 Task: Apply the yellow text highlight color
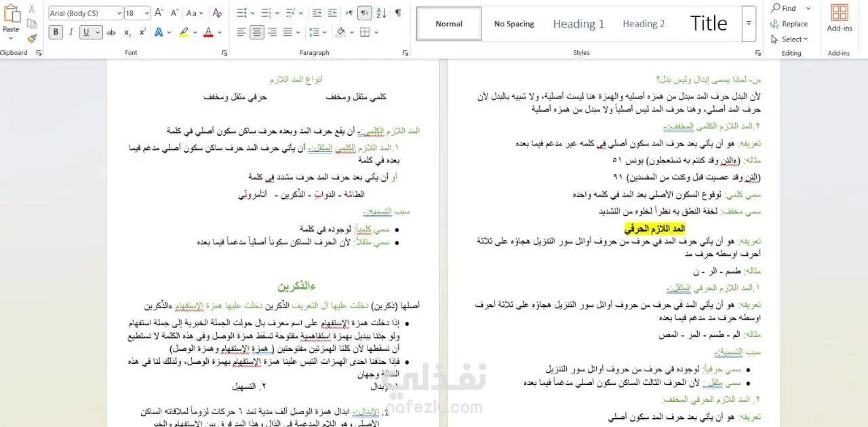(183, 32)
